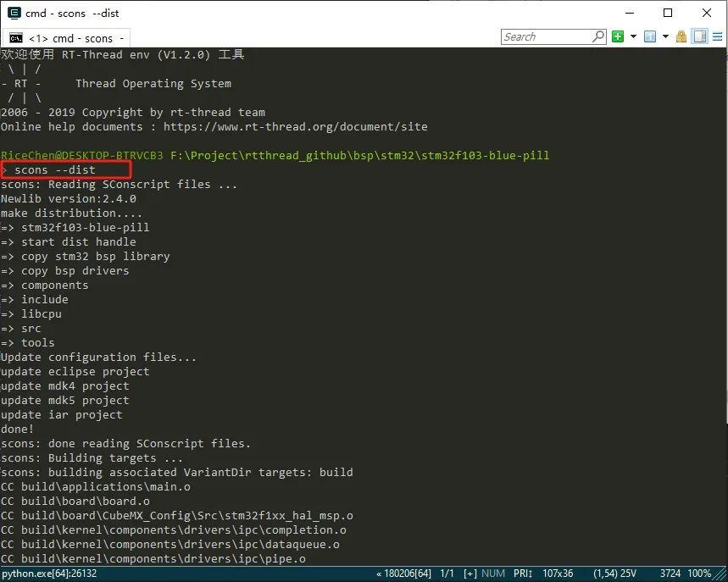Click the 3724 PID status entry
728x582 pixels.
pos(670,574)
